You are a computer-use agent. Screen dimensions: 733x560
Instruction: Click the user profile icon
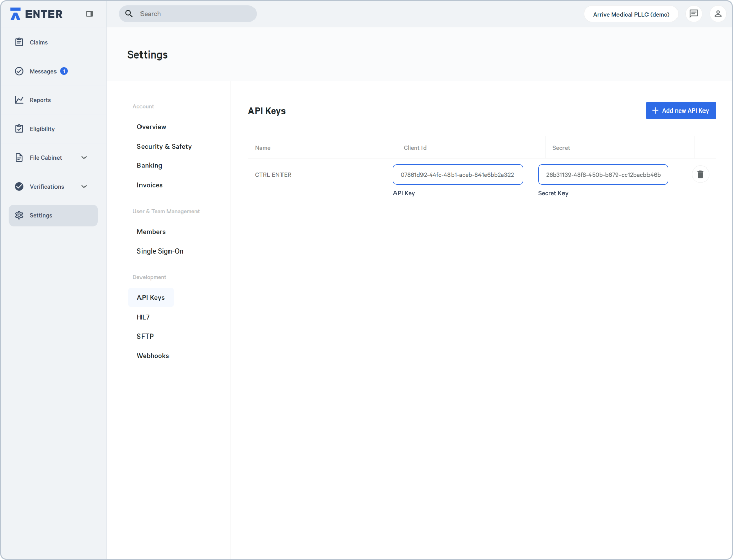(x=718, y=14)
